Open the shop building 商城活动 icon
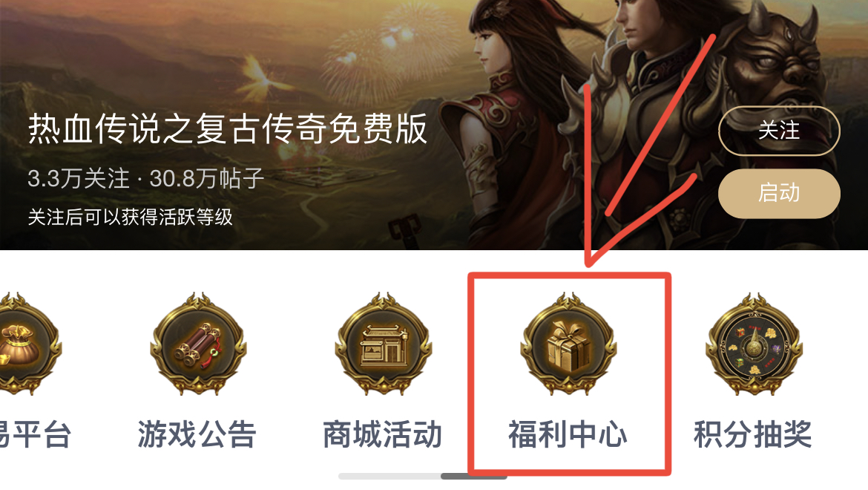This screenshot has height=490, width=868. pos(383,343)
